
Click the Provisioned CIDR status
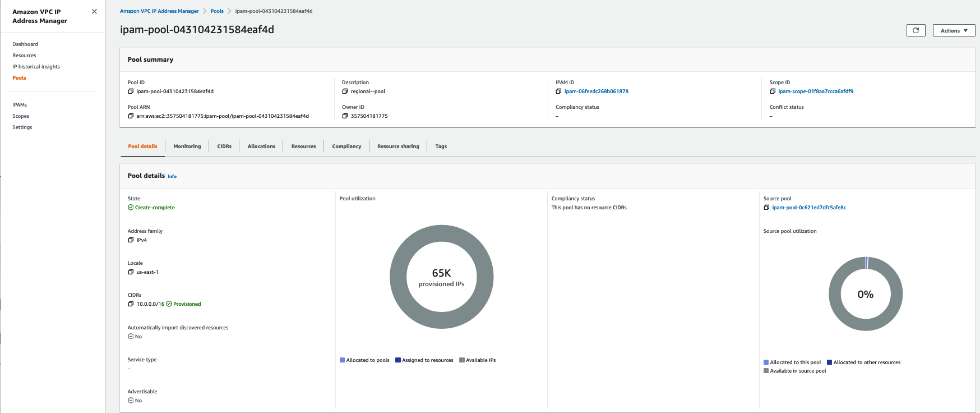183,304
